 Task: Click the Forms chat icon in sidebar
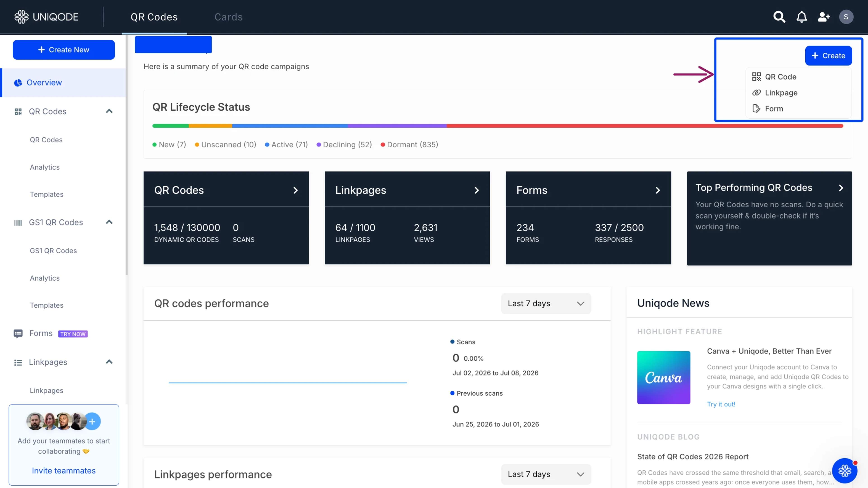coord(18,333)
